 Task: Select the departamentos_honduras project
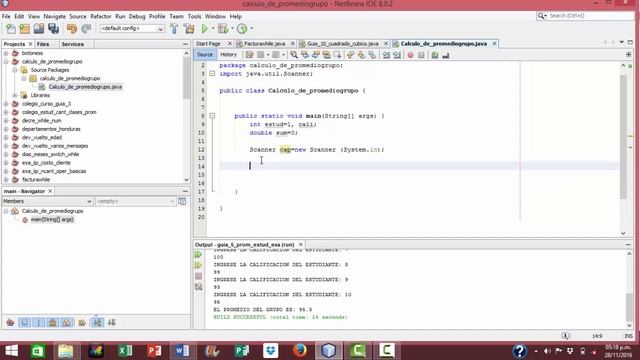(x=51, y=129)
